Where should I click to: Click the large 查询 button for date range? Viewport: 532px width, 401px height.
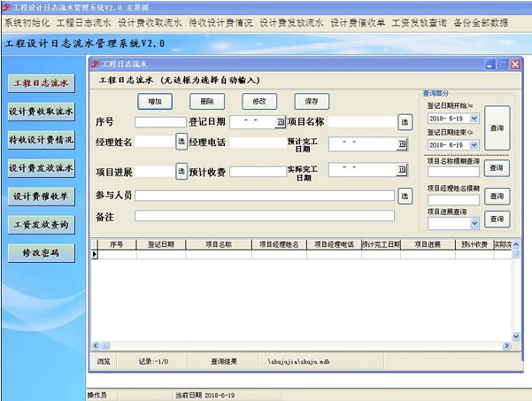497,128
